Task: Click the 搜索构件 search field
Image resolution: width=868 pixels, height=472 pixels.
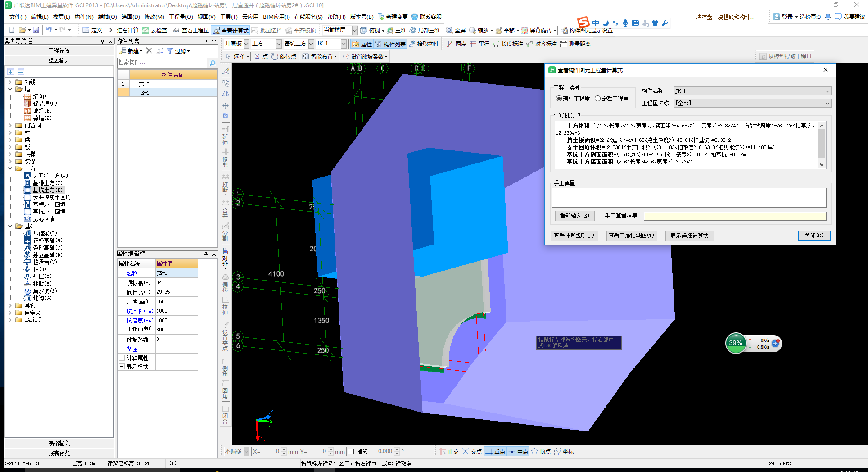Action: 162,63
